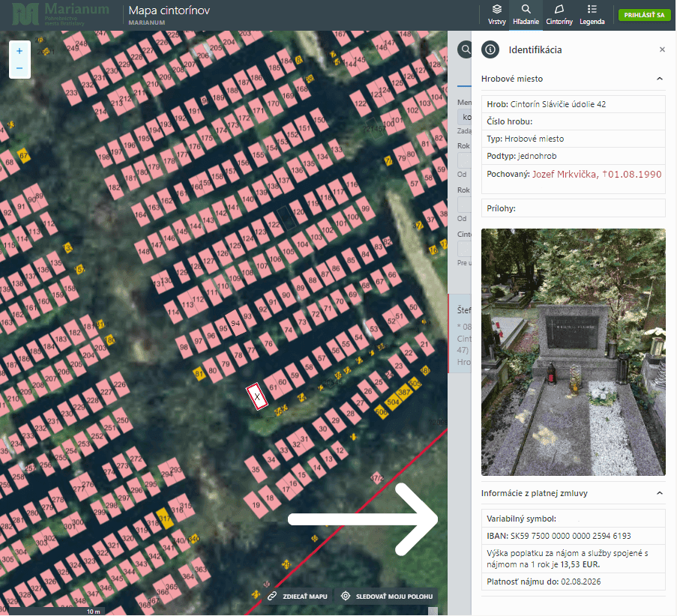Open the Cintoríny cemeteries list
The height and width of the screenshot is (616, 677).
[559, 14]
